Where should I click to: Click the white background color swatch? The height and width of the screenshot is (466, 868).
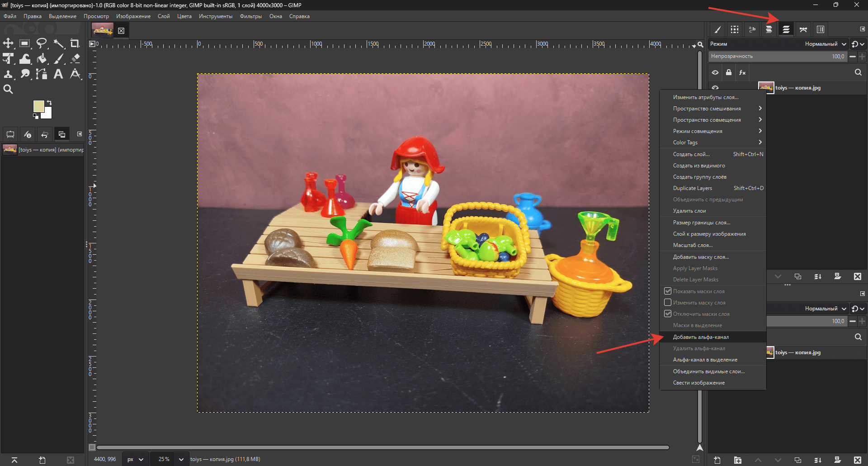47,114
